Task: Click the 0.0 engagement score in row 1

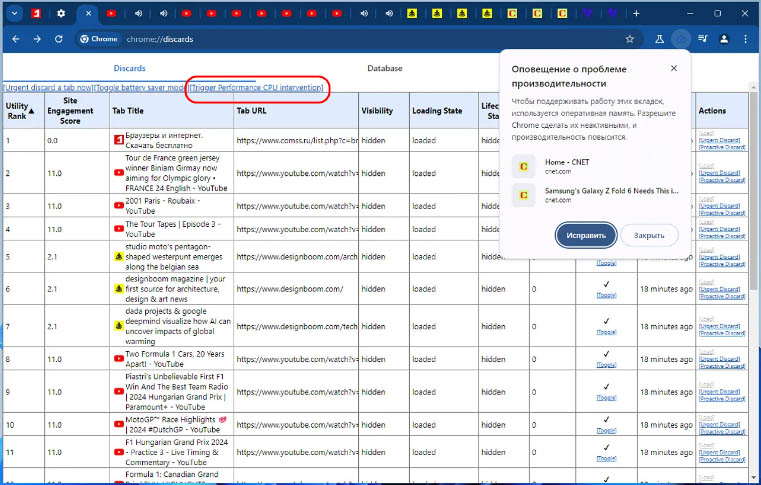Action: tap(52, 140)
